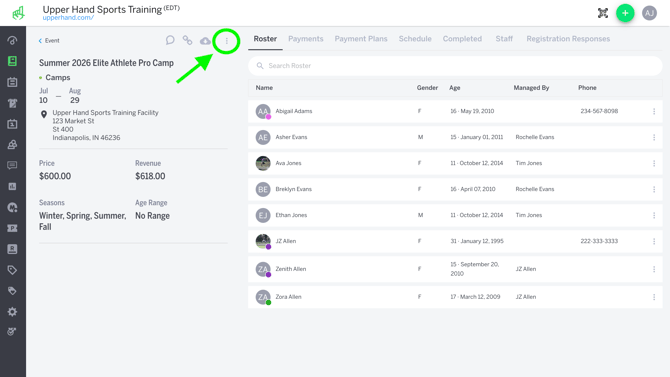
Task: Open options menu for JZ Allen row
Action: tap(654, 242)
